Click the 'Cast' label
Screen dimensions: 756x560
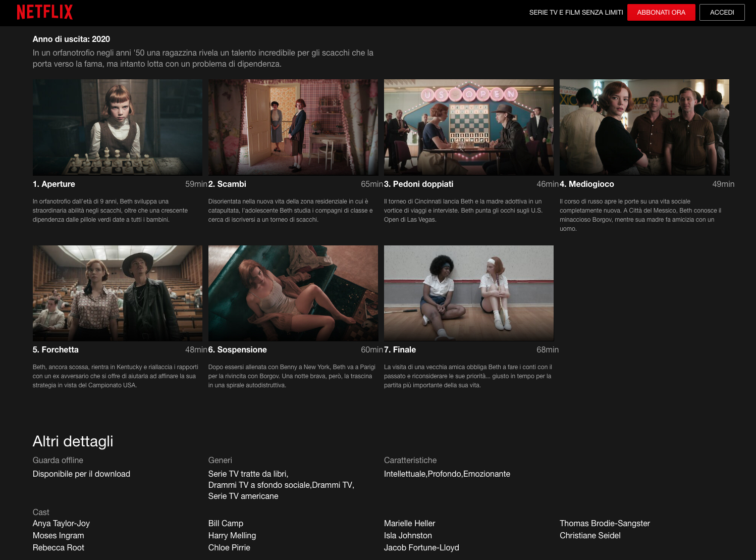41,513
